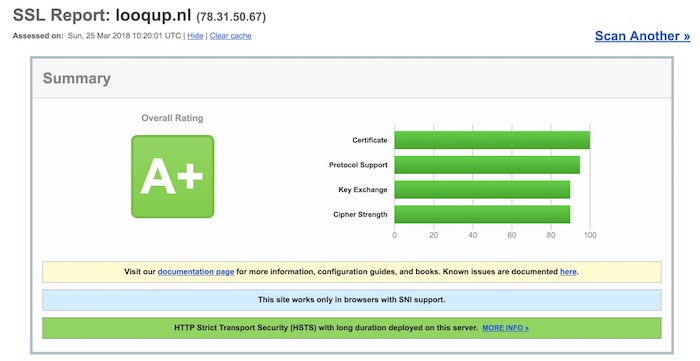Click the A+ overall rating badge
The width and height of the screenshot is (700, 361).
click(x=172, y=177)
